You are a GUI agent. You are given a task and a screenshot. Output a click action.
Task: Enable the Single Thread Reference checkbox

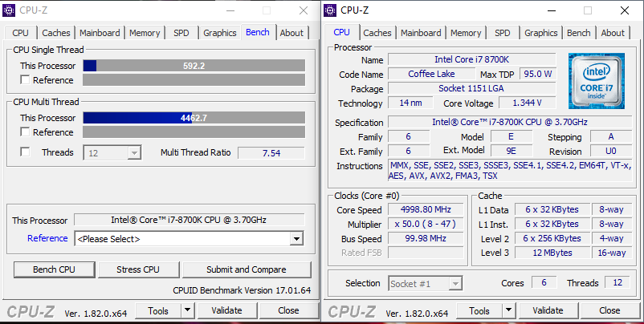point(25,79)
